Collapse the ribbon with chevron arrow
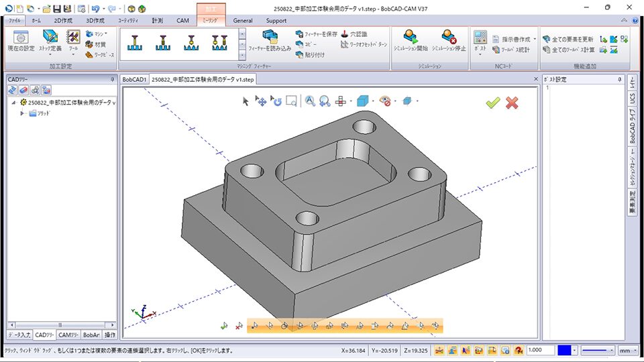 tap(624, 20)
